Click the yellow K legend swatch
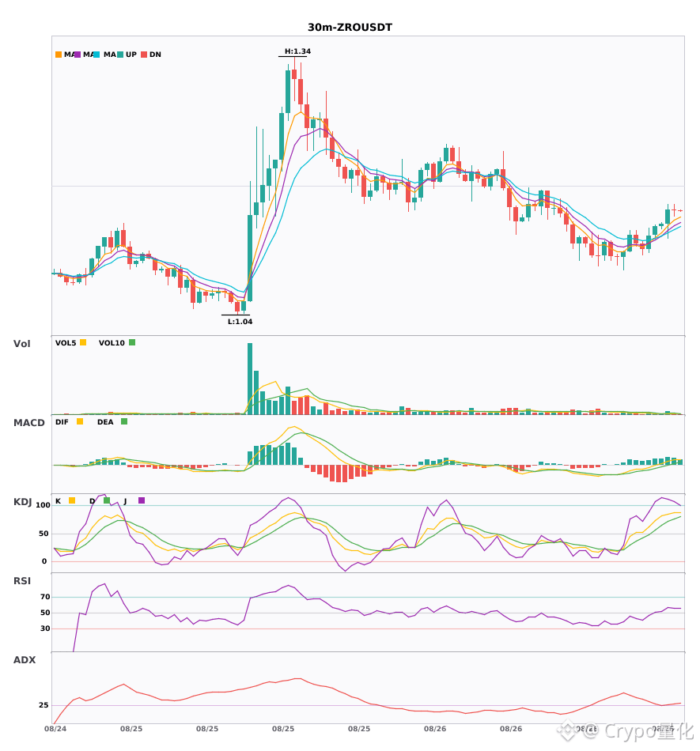 coord(72,500)
